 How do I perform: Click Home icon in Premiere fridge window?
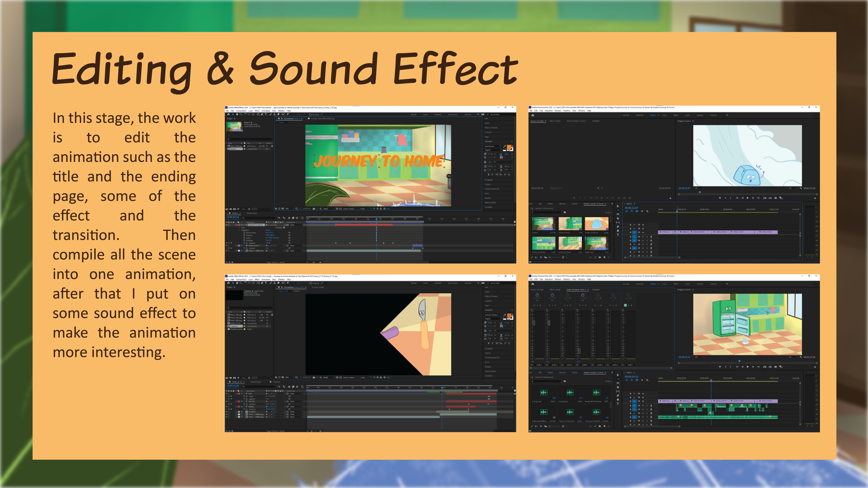pyautogui.click(x=533, y=284)
